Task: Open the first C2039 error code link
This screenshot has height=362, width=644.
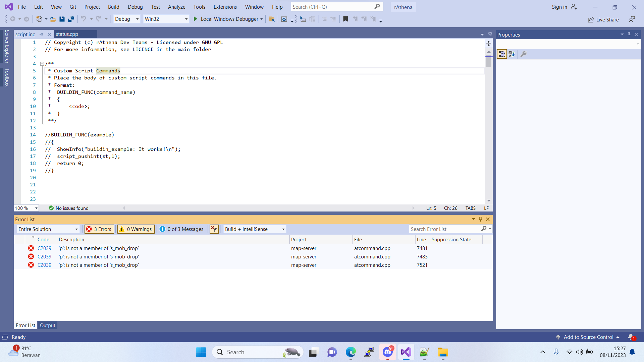Action: pyautogui.click(x=44, y=248)
